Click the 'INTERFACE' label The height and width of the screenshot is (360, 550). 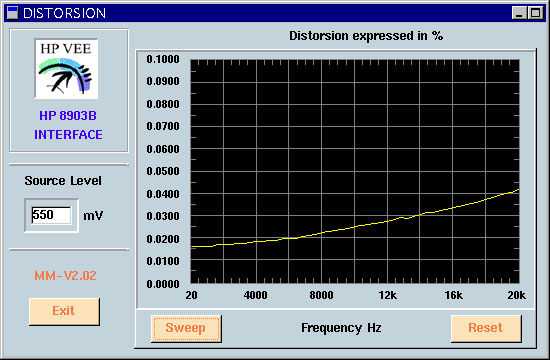pyautogui.click(x=68, y=134)
